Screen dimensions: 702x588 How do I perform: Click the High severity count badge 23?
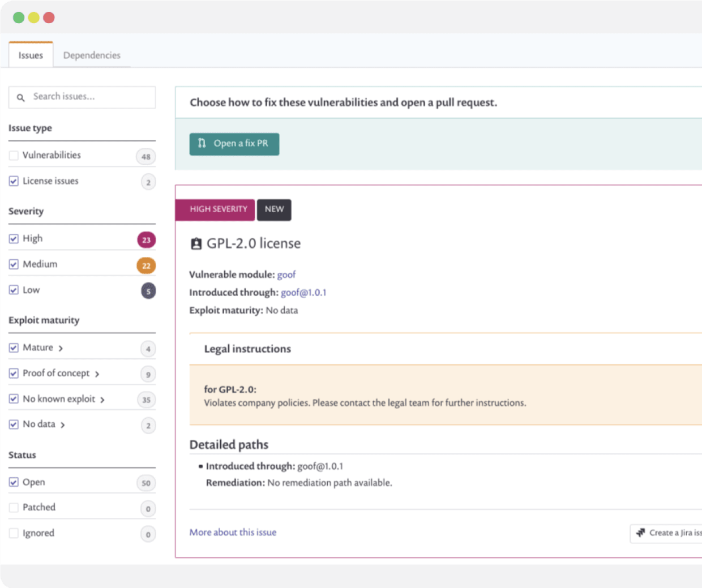click(146, 240)
